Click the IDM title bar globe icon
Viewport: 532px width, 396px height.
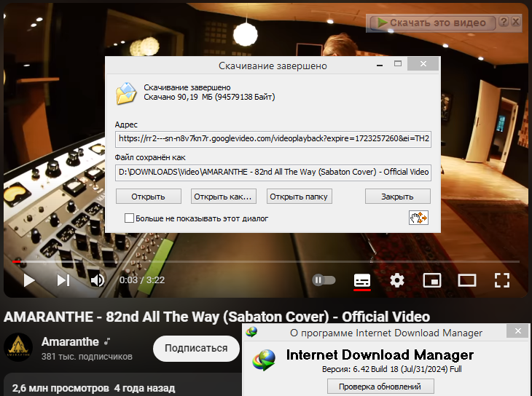251,332
